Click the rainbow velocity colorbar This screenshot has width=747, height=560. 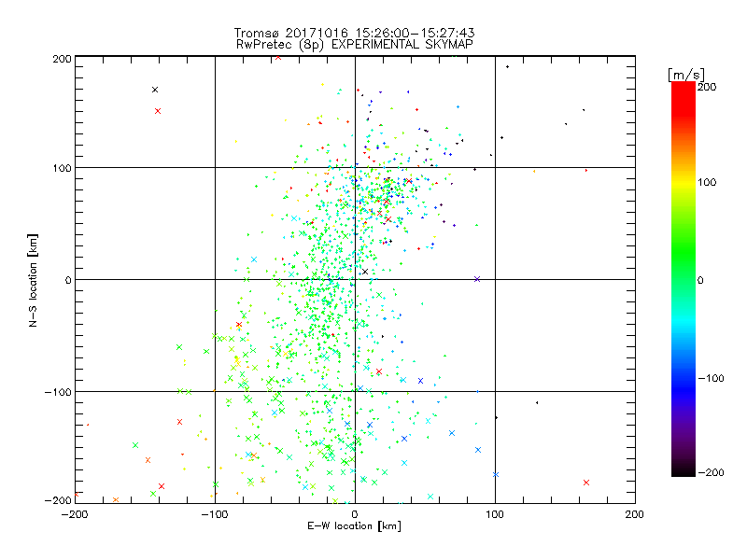click(684, 279)
